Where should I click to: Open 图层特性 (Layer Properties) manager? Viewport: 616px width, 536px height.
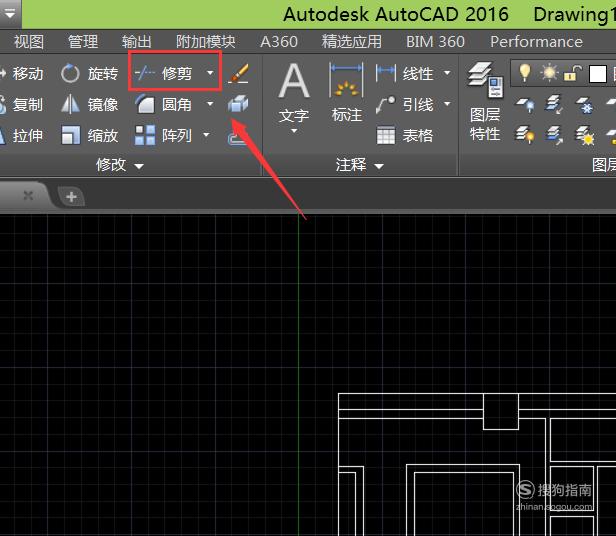pyautogui.click(x=485, y=101)
